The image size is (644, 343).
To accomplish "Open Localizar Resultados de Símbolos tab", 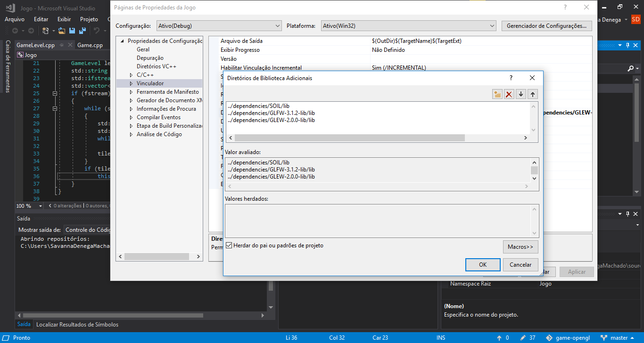I will click(x=77, y=325).
